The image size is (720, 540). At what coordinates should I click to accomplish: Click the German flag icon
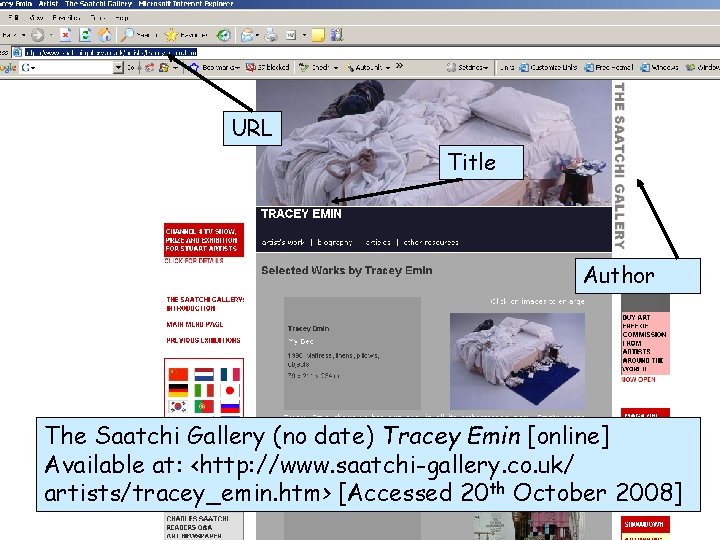[178, 391]
